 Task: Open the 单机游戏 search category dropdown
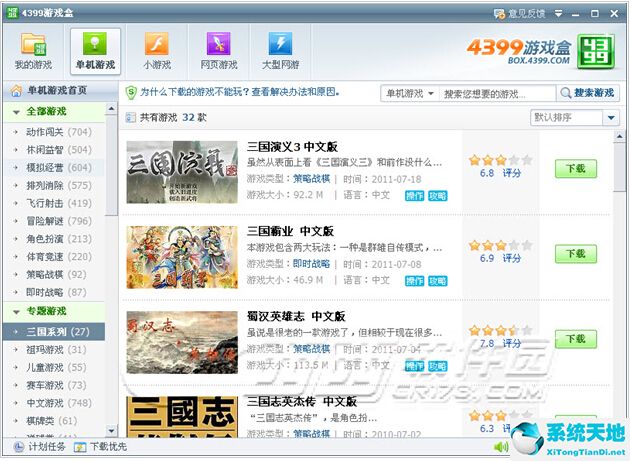pyautogui.click(x=410, y=94)
